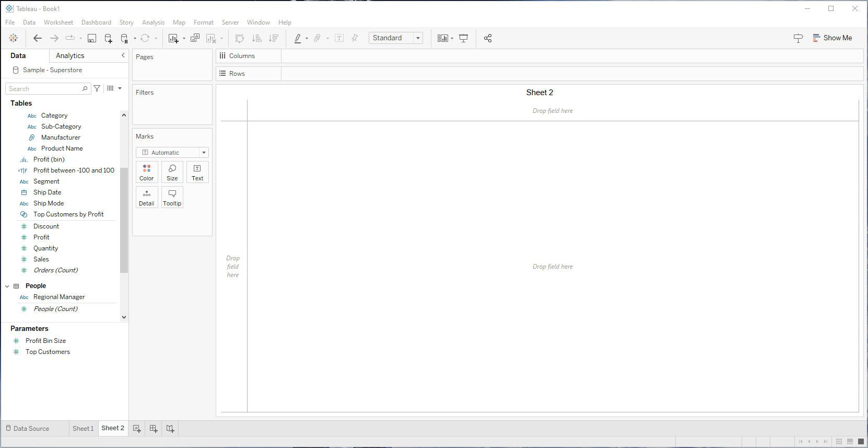Click the Share workbook icon

[488, 38]
